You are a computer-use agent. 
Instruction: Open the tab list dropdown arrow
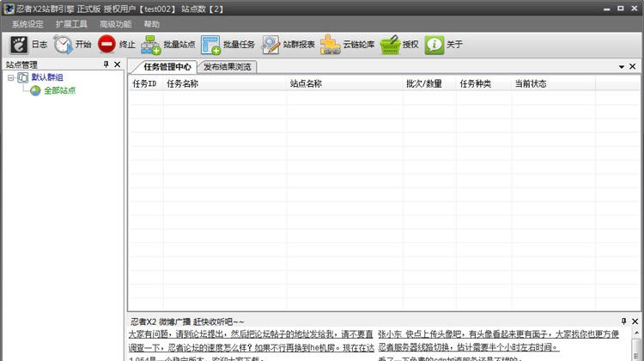tap(622, 66)
